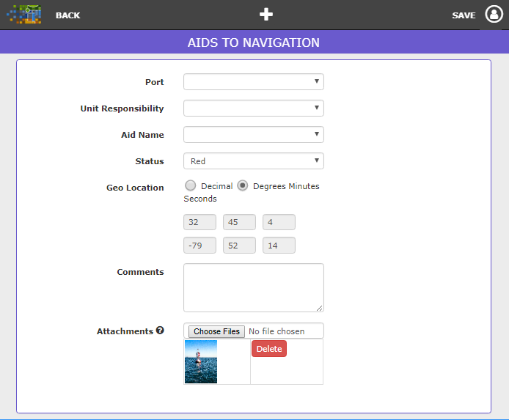The height and width of the screenshot is (420, 509).
Task: Click inside the Comments text area
Action: pyautogui.click(x=254, y=287)
